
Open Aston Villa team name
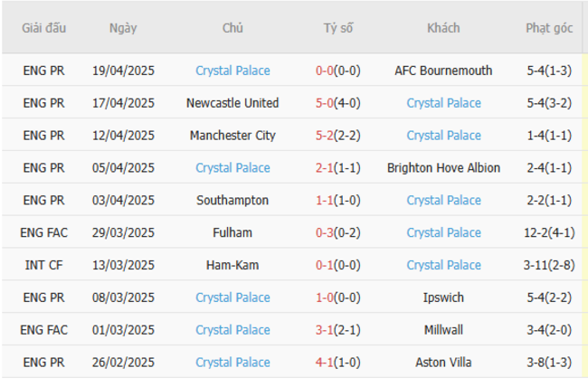pos(443,363)
